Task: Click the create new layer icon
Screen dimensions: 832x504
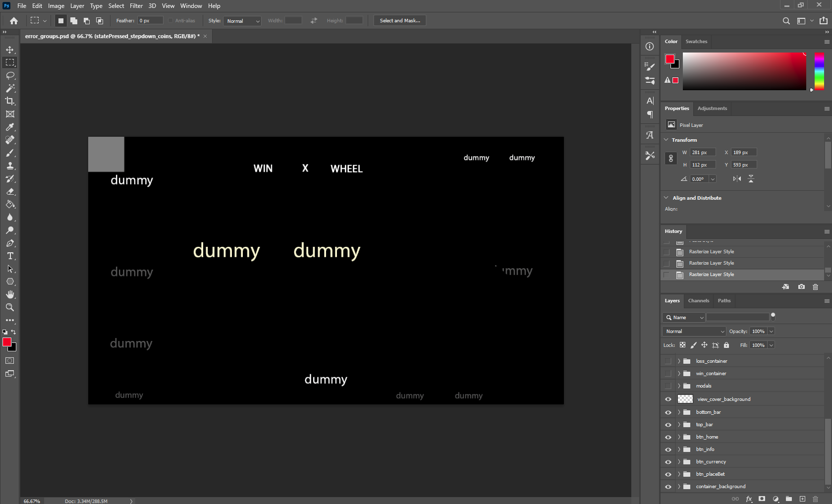Action: coord(802,499)
